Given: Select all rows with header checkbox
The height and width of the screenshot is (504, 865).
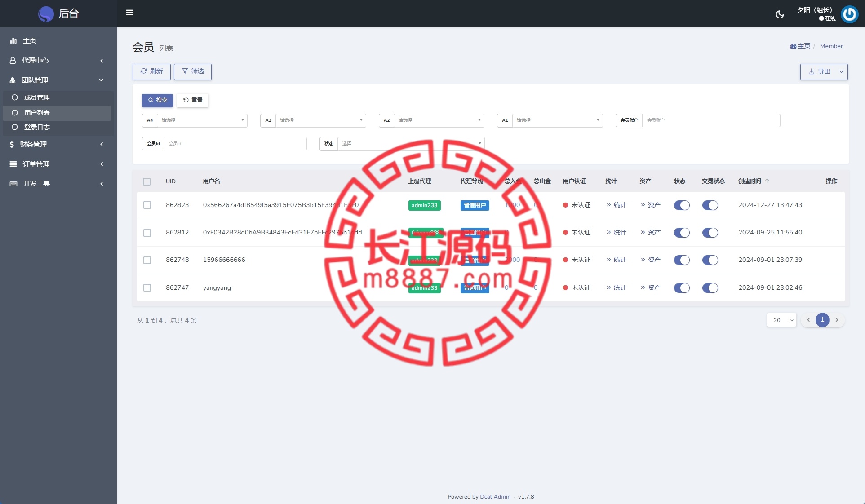Looking at the screenshot, I should (147, 182).
